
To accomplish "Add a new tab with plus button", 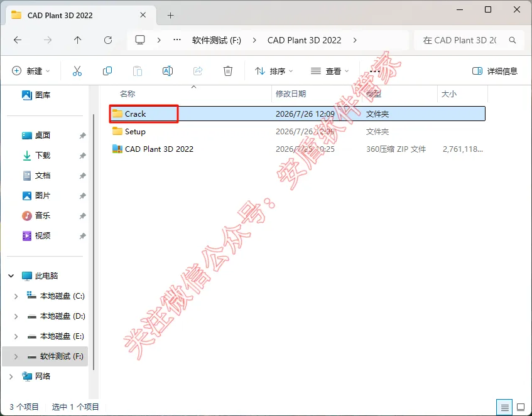I will 170,15.
